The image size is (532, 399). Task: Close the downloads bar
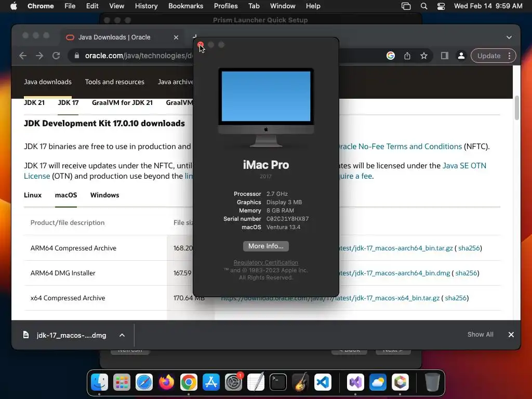511,335
